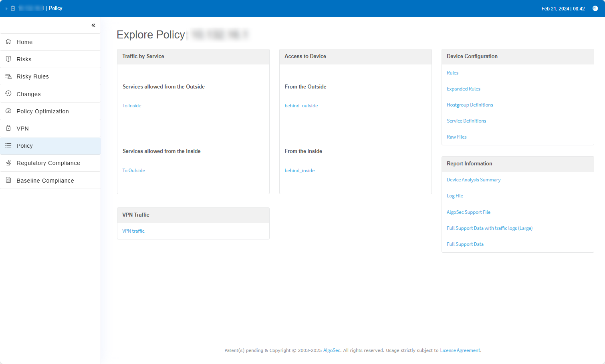The height and width of the screenshot is (364, 605).
Task: Open the Device Analysis Summary report
Action: (474, 180)
